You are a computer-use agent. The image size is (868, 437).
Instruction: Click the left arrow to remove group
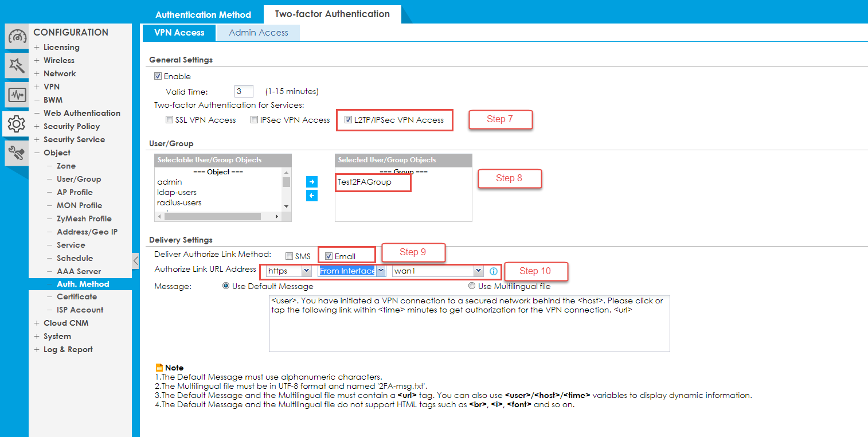(311, 196)
